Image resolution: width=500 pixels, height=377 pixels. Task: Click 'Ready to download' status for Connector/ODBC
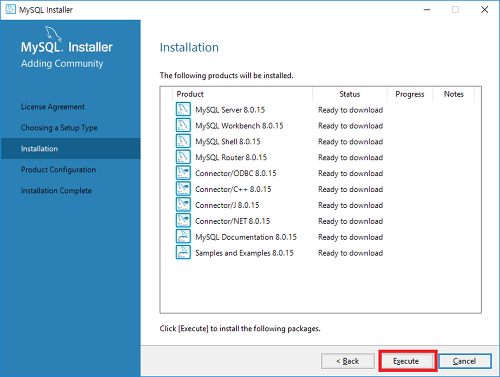[350, 174]
